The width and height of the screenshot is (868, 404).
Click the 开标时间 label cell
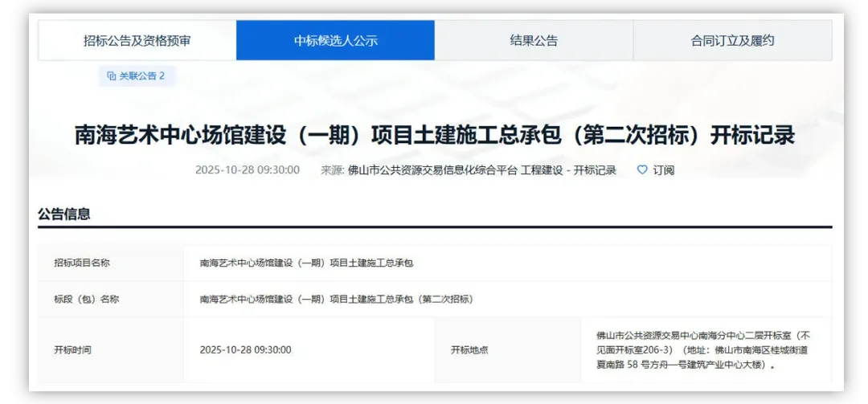[x=111, y=349]
